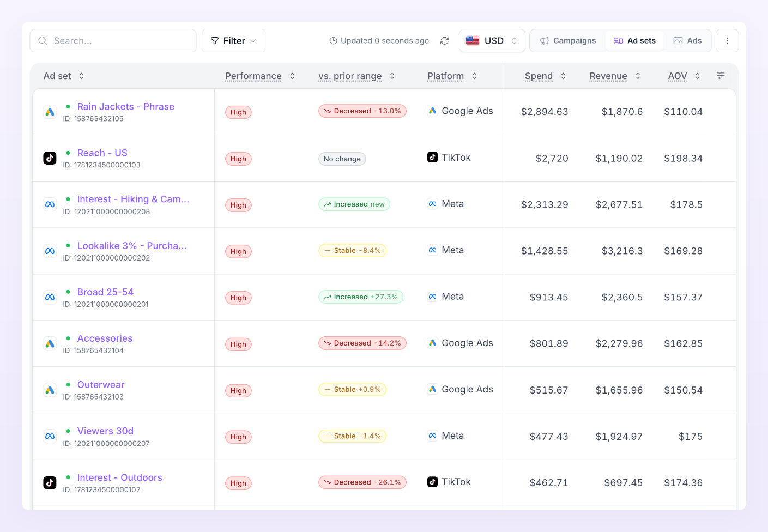The width and height of the screenshot is (768, 532).
Task: Click High badge in Accessories row
Action: coord(238,344)
